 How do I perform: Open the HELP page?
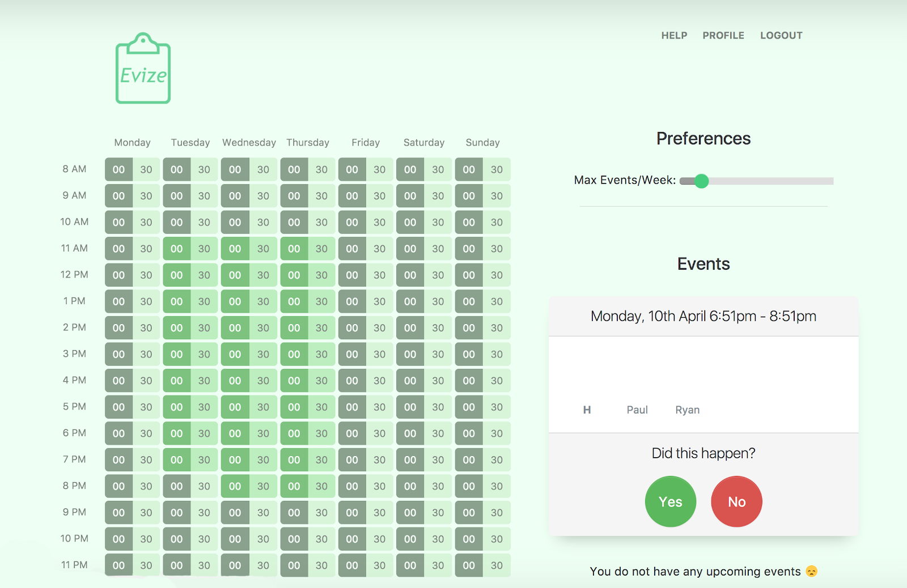click(x=674, y=35)
